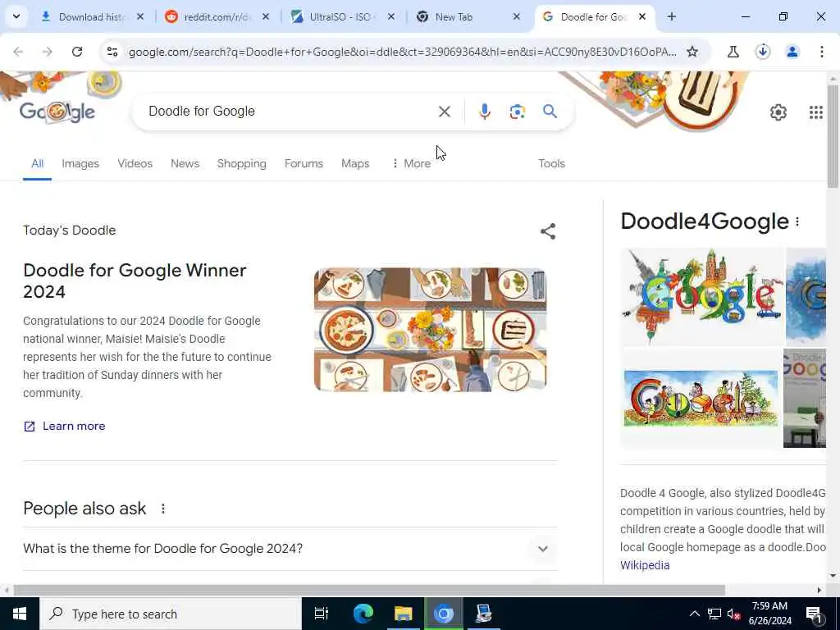Open the Sunday dinner Doodle winner image
The height and width of the screenshot is (630, 840).
tap(430, 330)
